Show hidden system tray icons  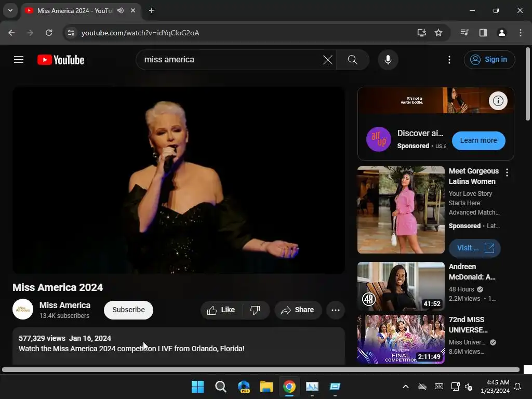tap(405, 387)
